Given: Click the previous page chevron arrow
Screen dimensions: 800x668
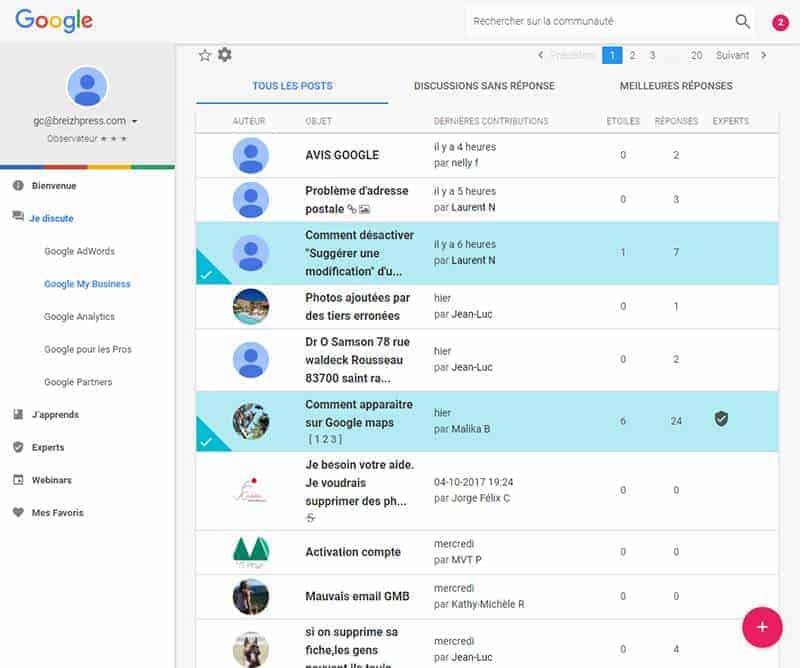Looking at the screenshot, I should point(541,55).
